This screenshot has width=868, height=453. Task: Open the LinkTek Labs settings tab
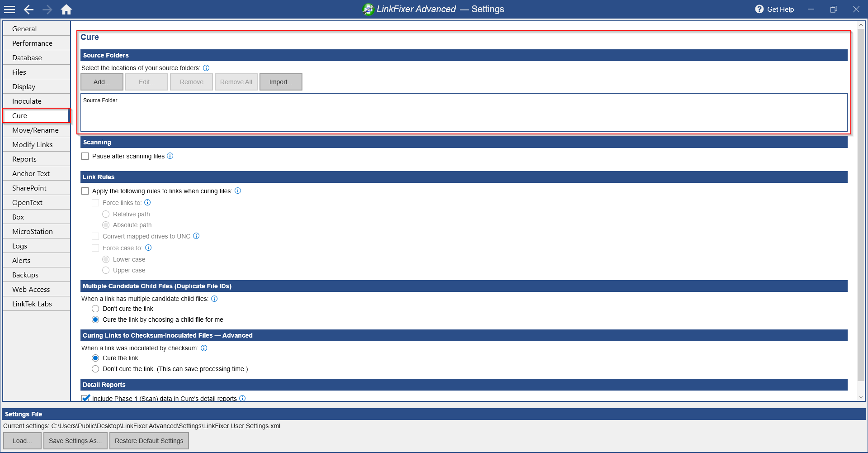(37, 304)
